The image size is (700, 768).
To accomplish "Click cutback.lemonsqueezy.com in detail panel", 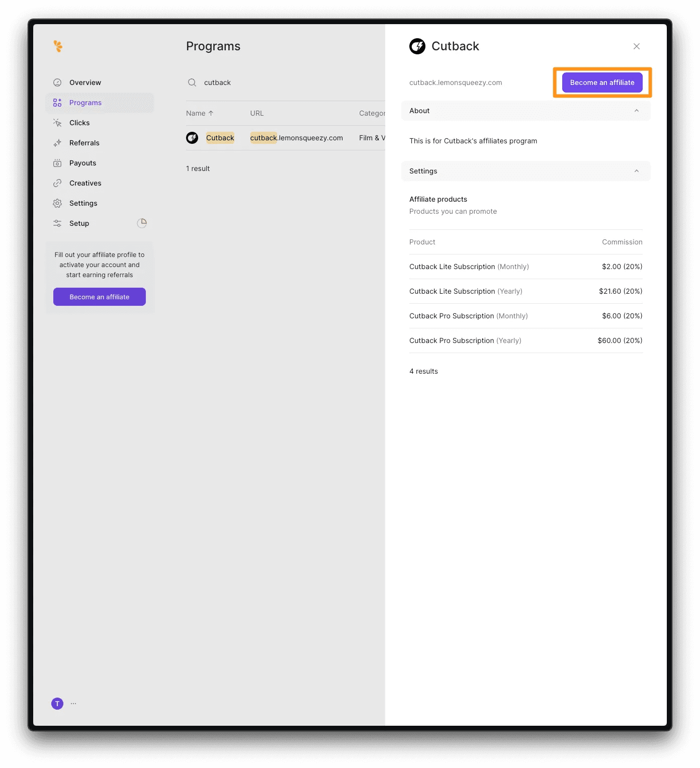I will click(x=456, y=82).
